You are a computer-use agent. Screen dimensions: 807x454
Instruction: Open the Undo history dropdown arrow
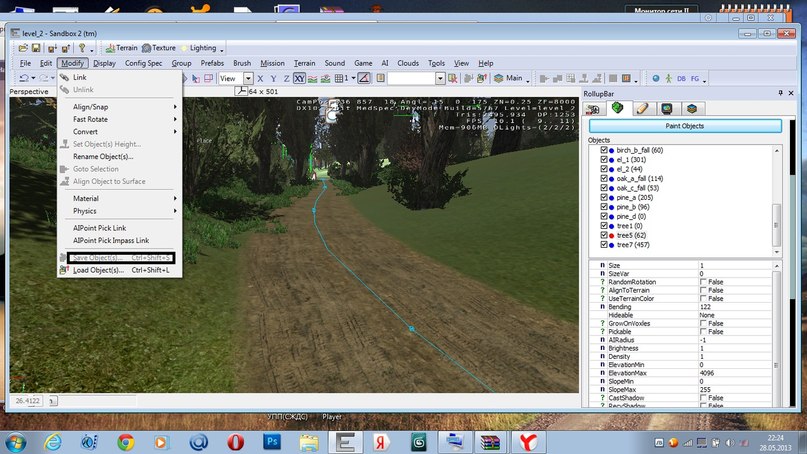(33, 78)
